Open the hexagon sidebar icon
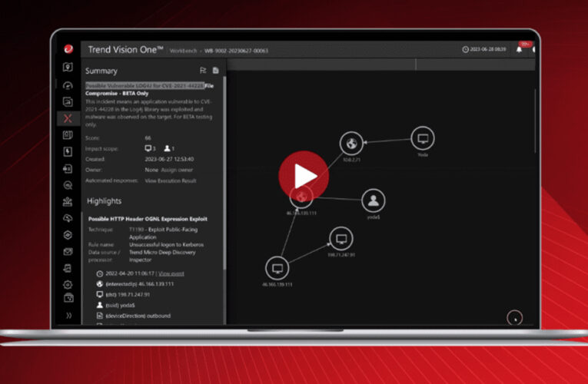This screenshot has width=588, height=384. pos(68,235)
